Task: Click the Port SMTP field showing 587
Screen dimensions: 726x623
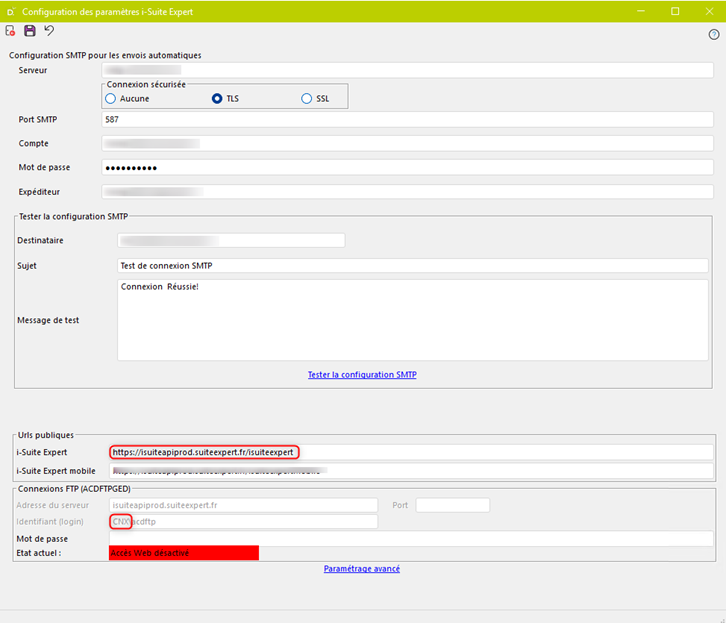Action: (407, 120)
